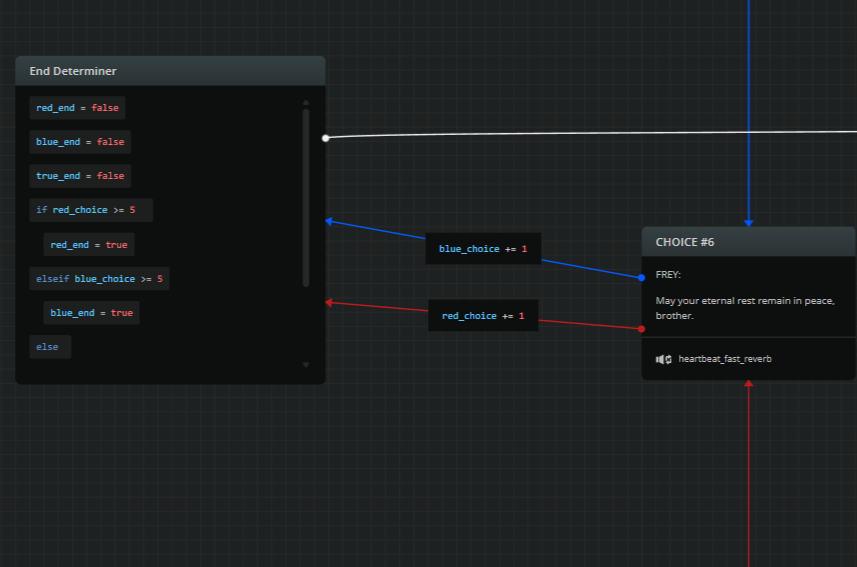This screenshot has width=857, height=567.
Task: Click the red arrowhead entering End Determiner
Action: 330,302
